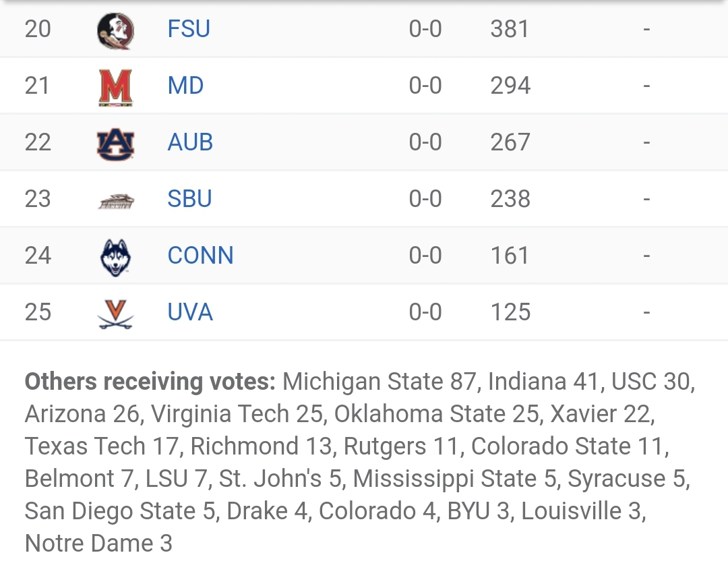
Task: Click "Michigan State 87" in the votes text
Action: click(379, 382)
